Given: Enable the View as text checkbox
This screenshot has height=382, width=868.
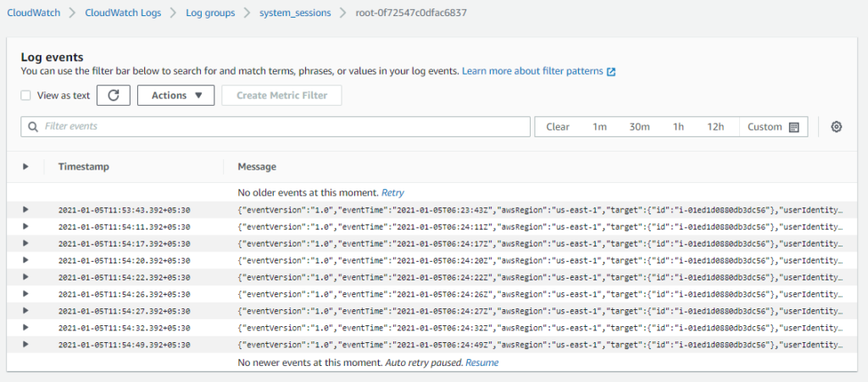Looking at the screenshot, I should pos(25,95).
